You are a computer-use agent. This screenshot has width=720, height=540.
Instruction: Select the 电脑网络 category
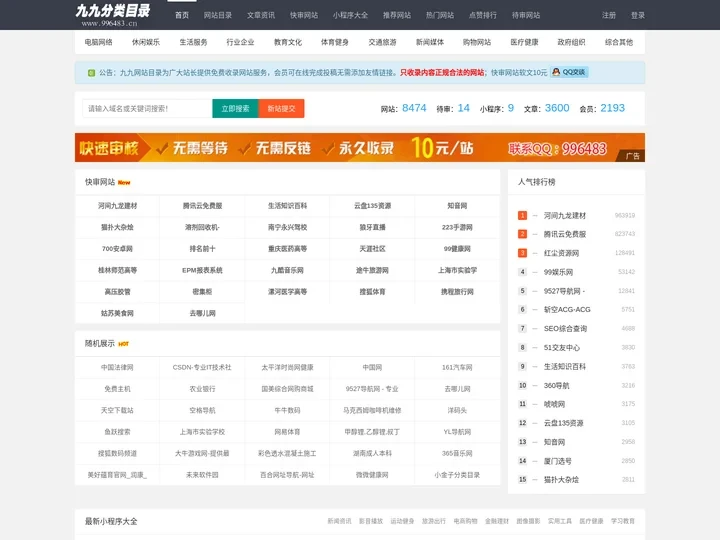point(98,42)
